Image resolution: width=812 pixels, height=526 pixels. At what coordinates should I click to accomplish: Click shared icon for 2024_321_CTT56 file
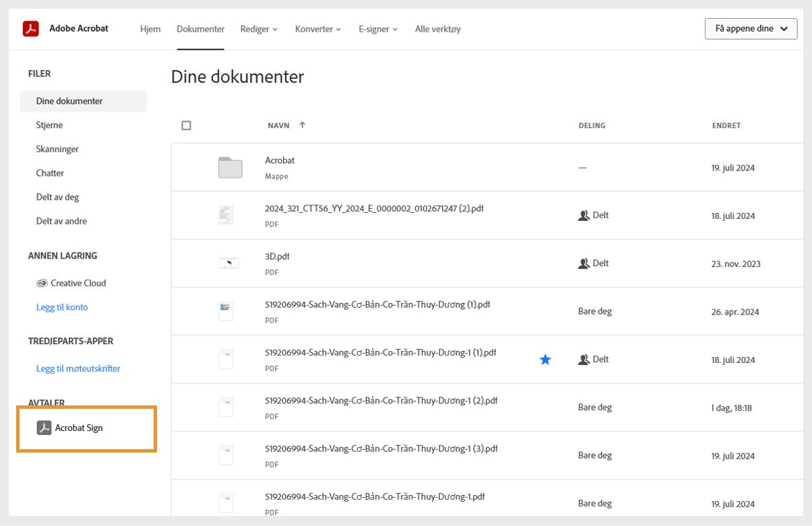(x=584, y=216)
